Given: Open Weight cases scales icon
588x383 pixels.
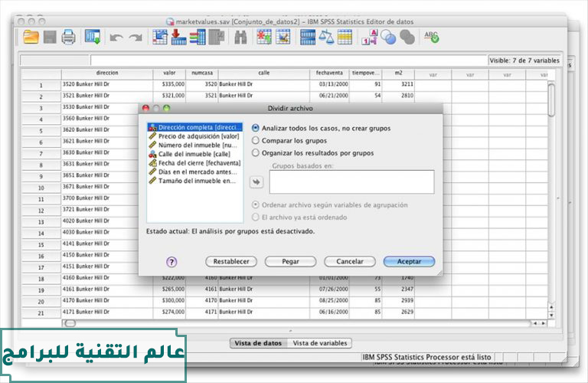Looking at the screenshot, I should [x=326, y=37].
